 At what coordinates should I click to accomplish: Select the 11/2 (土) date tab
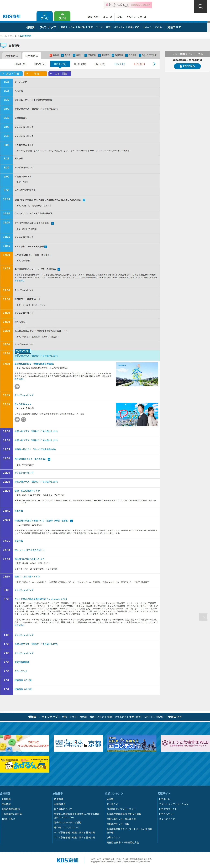pos(119,64)
